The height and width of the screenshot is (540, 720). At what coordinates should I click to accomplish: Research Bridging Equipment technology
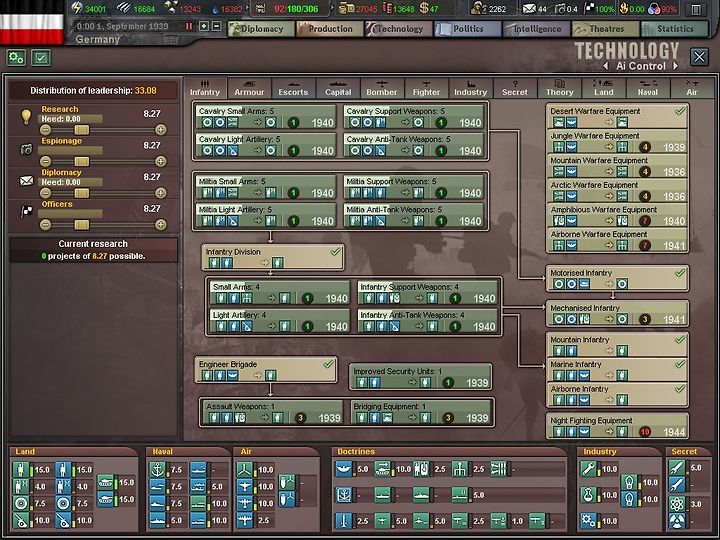pos(420,412)
